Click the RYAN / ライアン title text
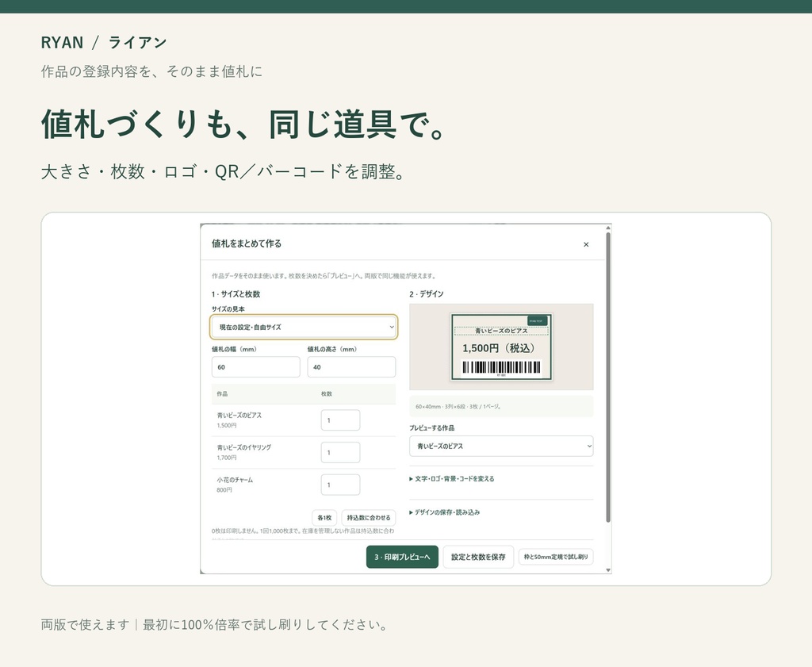 tap(104, 43)
